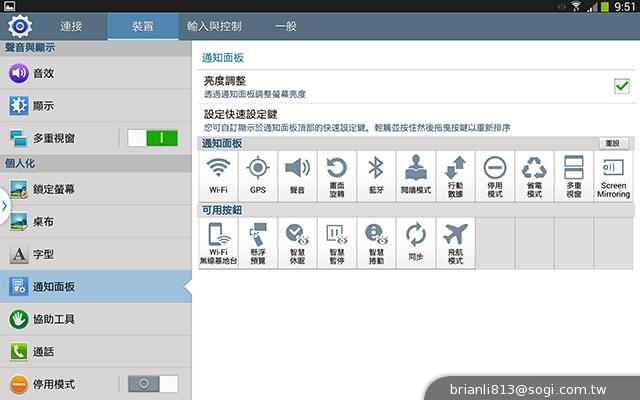Tap the sync (同步) button tile
The height and width of the screenshot is (400, 640).
click(415, 243)
